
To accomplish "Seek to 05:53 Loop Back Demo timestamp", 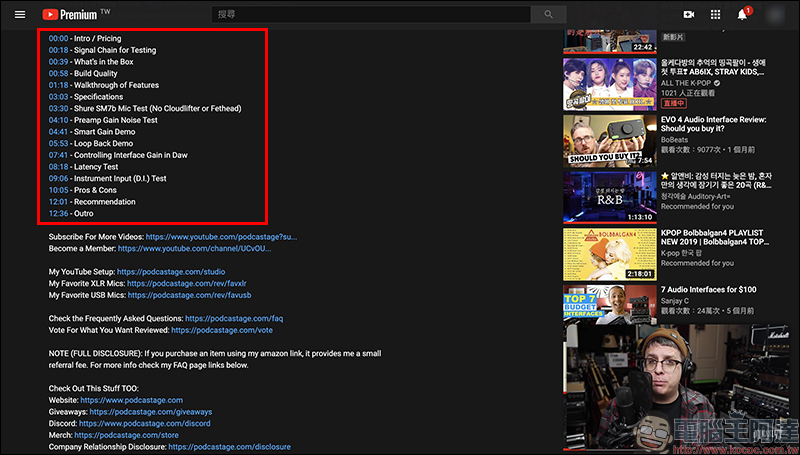I will click(58, 143).
